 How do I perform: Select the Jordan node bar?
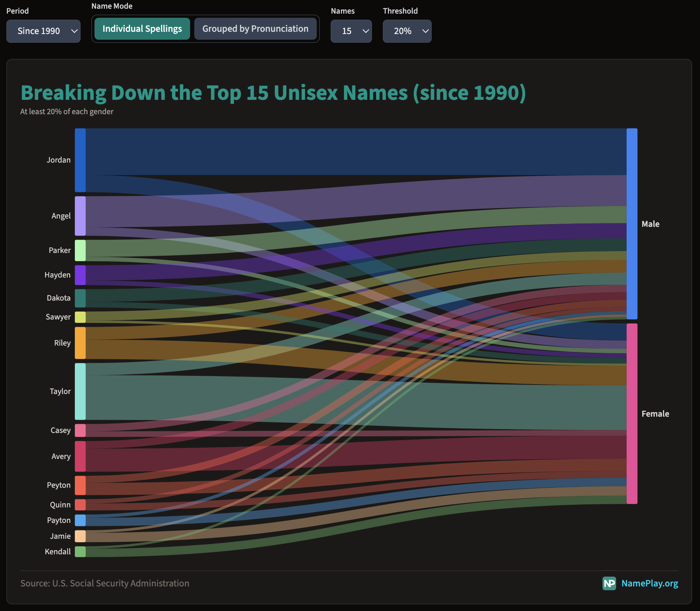79,160
